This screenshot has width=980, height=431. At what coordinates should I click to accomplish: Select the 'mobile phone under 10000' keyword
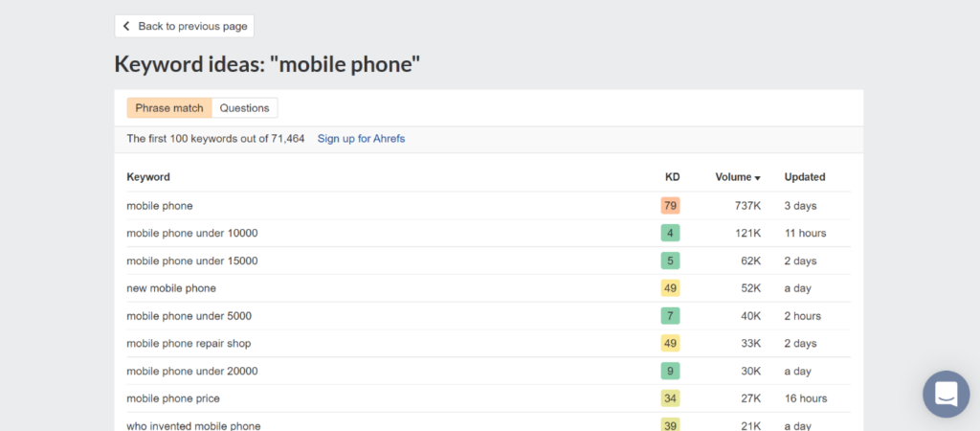click(192, 234)
